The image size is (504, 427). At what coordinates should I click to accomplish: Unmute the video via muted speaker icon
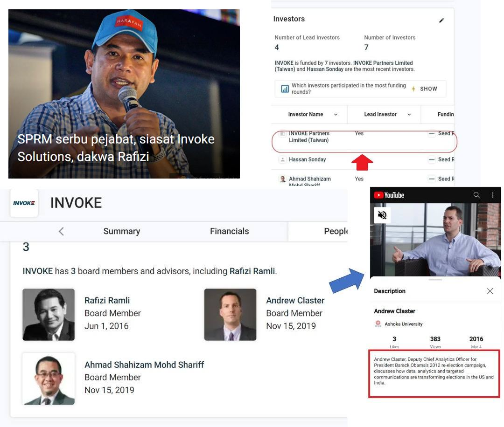(382, 215)
